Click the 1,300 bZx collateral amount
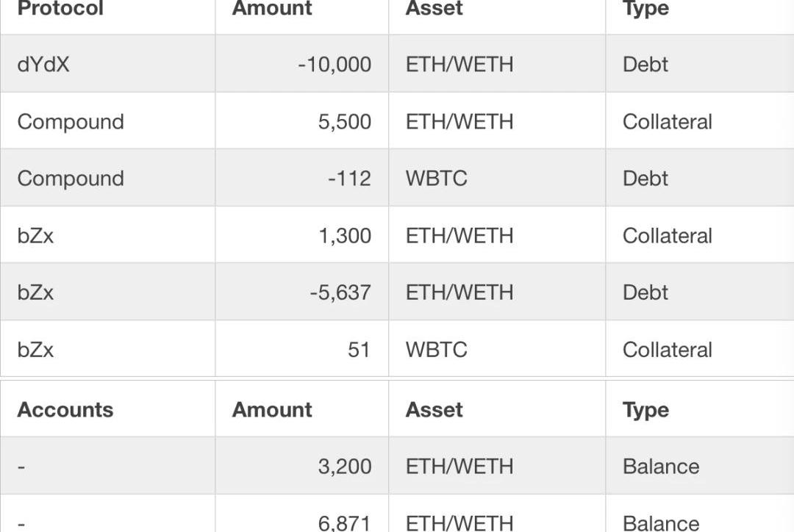This screenshot has width=794, height=532. coord(344,236)
